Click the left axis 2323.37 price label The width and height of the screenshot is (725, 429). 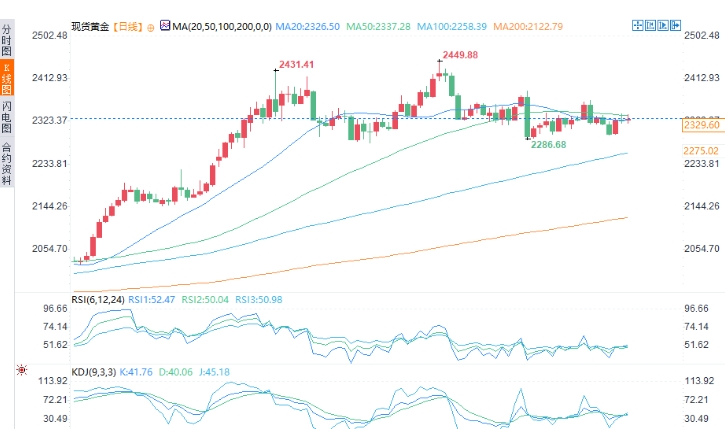click(49, 120)
